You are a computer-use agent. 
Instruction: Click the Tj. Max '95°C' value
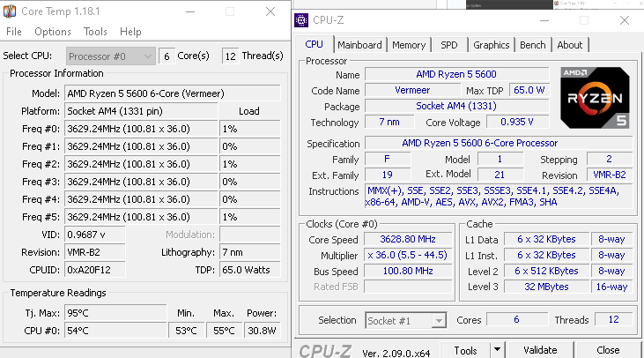click(115, 313)
